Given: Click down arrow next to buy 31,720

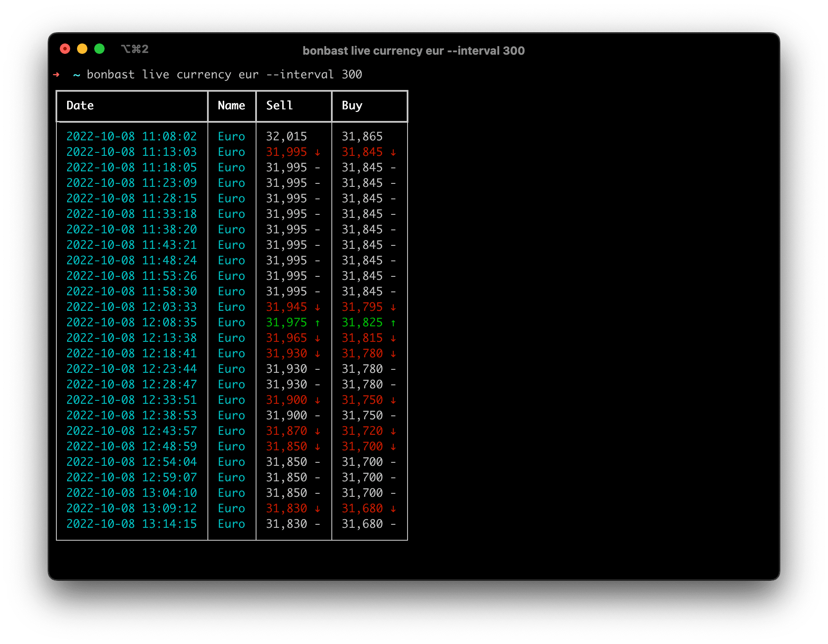Looking at the screenshot, I should [393, 431].
